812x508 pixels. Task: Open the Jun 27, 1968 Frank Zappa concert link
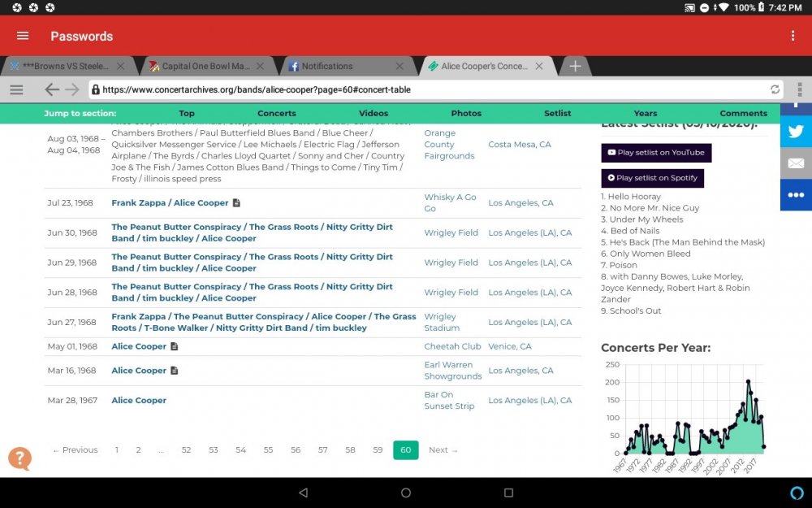coord(264,322)
